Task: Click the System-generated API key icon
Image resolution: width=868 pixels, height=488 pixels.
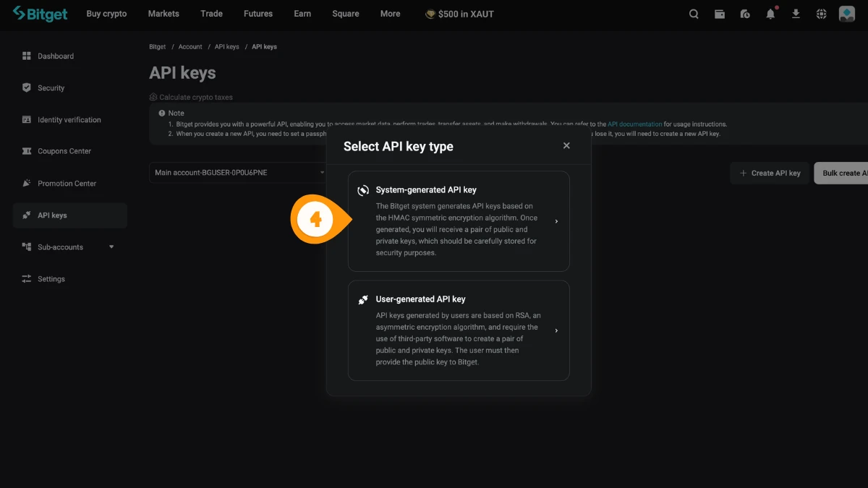Action: point(363,190)
